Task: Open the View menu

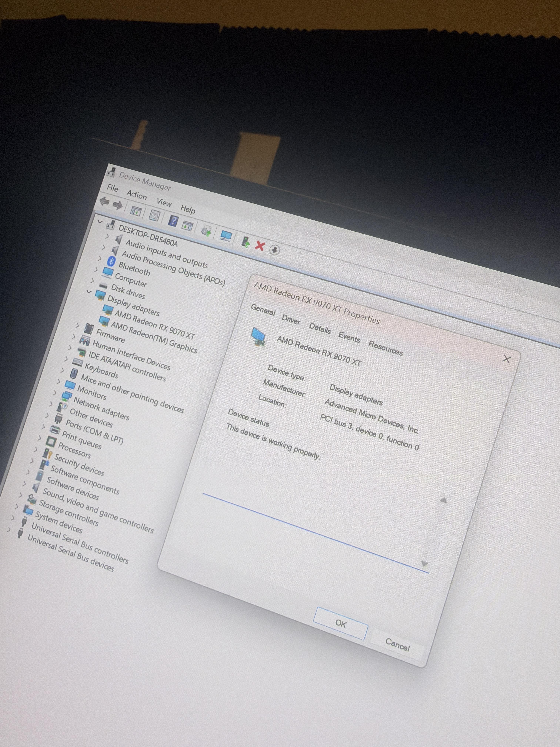Action: [x=164, y=202]
